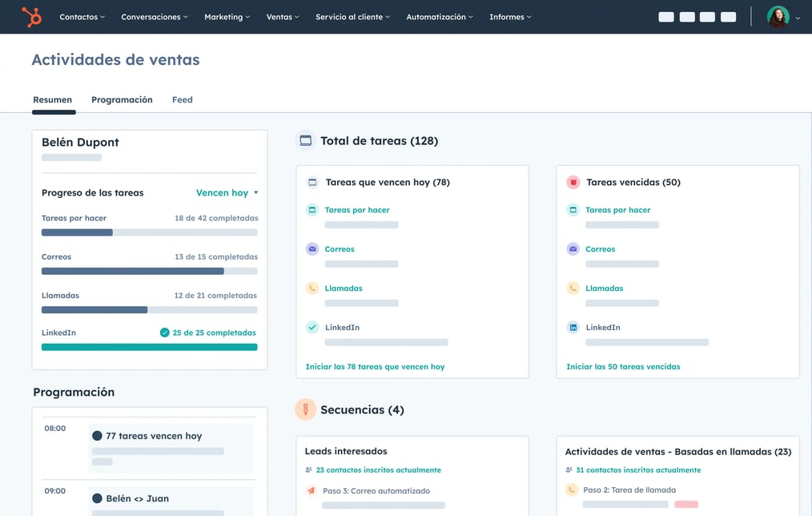
Task: Click the Tareas que vencen hoy header icon
Action: pos(312,183)
